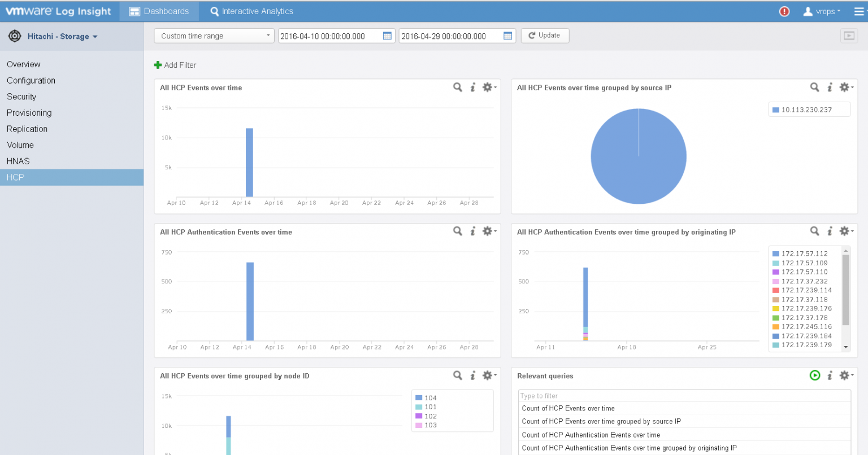The image size is (868, 455).
Task: Open gear menu for Authentication Events by originating IP
Action: coord(845,231)
